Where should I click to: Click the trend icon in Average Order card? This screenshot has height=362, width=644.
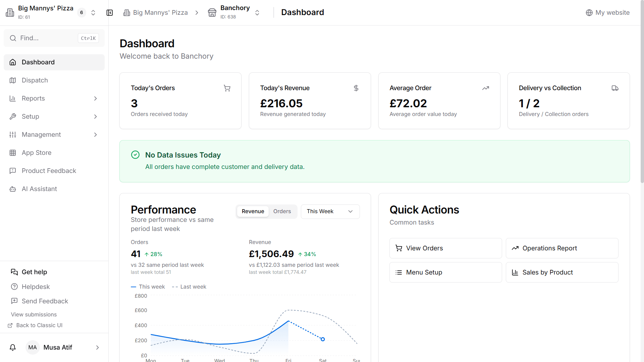486,88
